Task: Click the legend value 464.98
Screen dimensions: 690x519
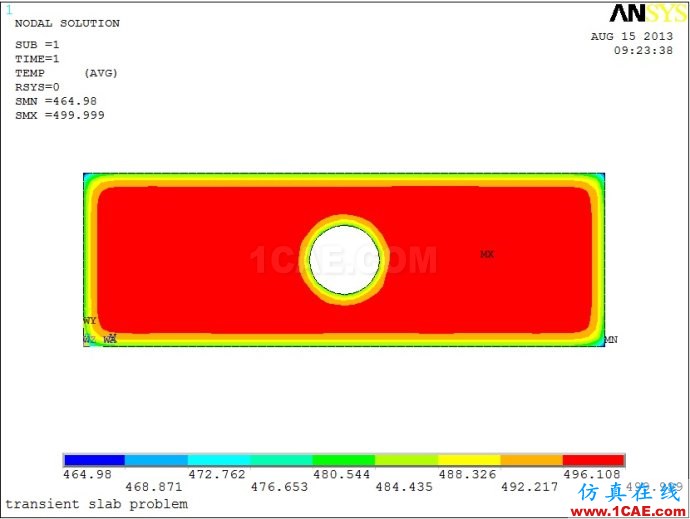Action: [87, 474]
